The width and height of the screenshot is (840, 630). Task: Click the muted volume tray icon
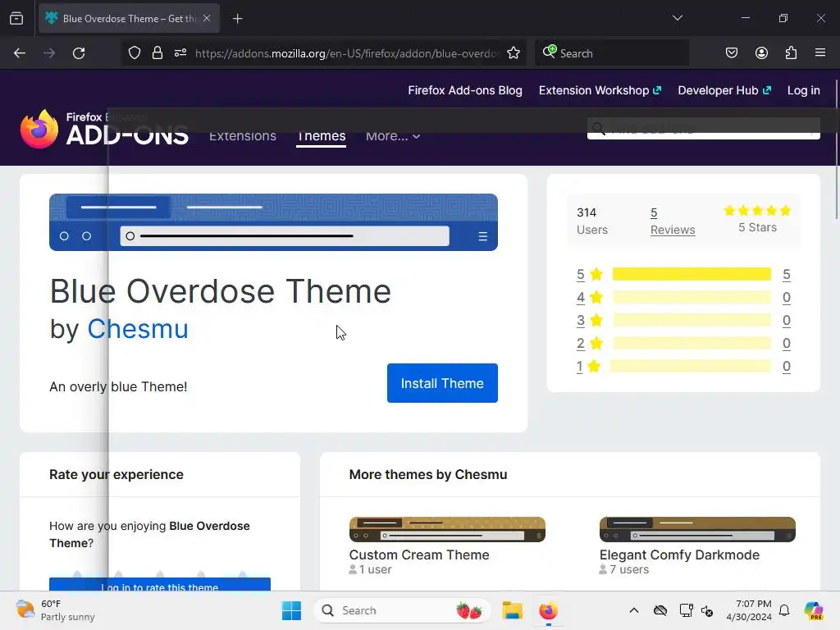706,610
